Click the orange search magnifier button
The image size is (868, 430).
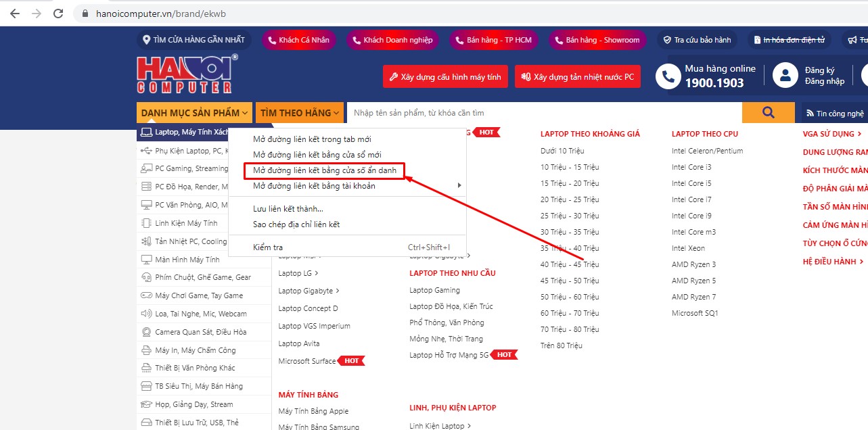tap(768, 113)
